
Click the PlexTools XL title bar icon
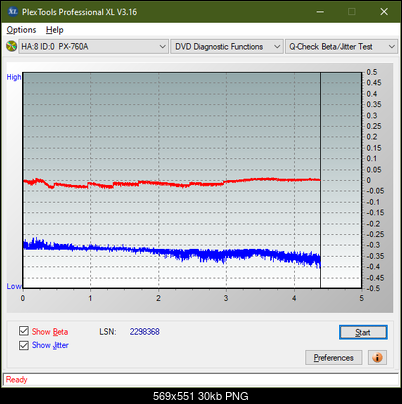(12, 12)
